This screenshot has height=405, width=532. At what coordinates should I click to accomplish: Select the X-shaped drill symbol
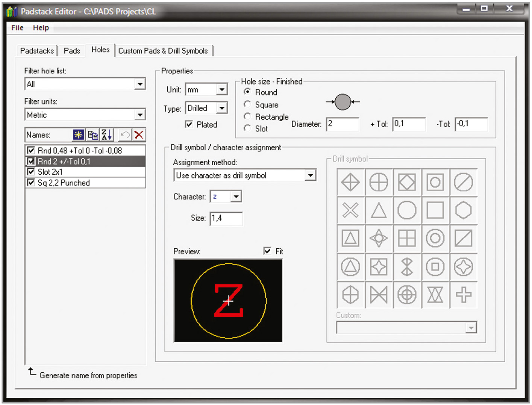pyautogui.click(x=350, y=210)
